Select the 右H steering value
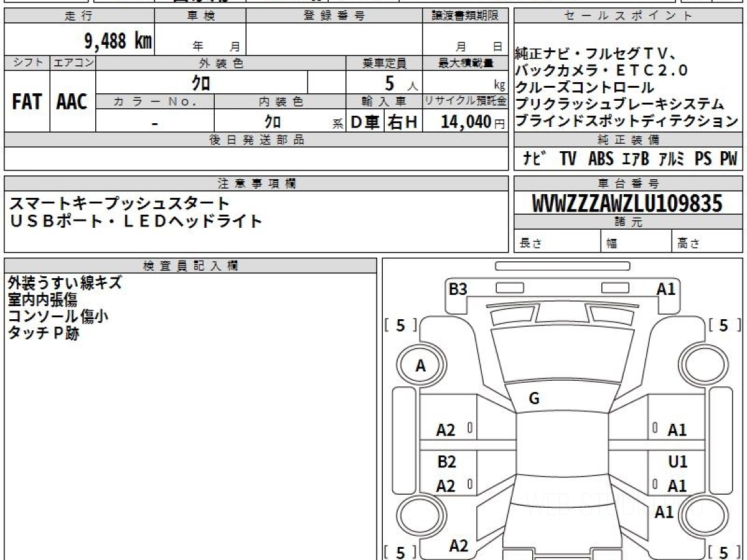Viewport: 747px width, 560px height. click(403, 123)
